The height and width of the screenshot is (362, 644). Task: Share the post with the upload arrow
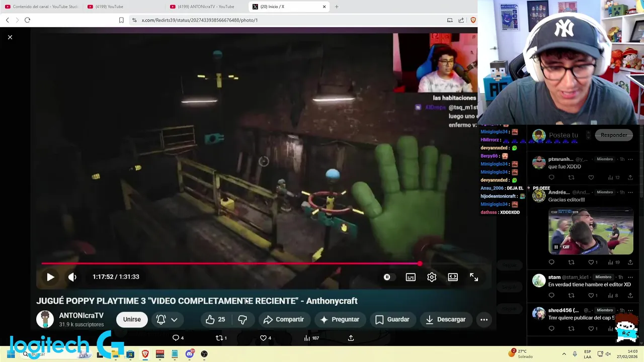(351, 338)
